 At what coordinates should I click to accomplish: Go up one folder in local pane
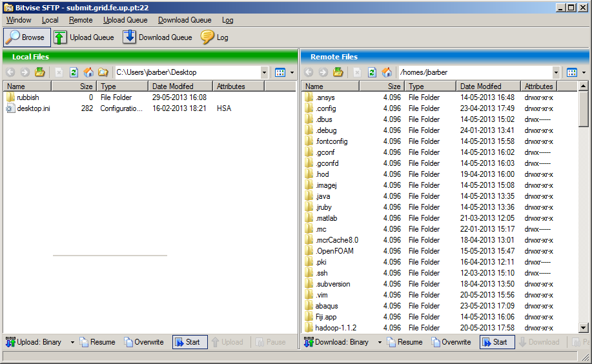[x=40, y=72]
